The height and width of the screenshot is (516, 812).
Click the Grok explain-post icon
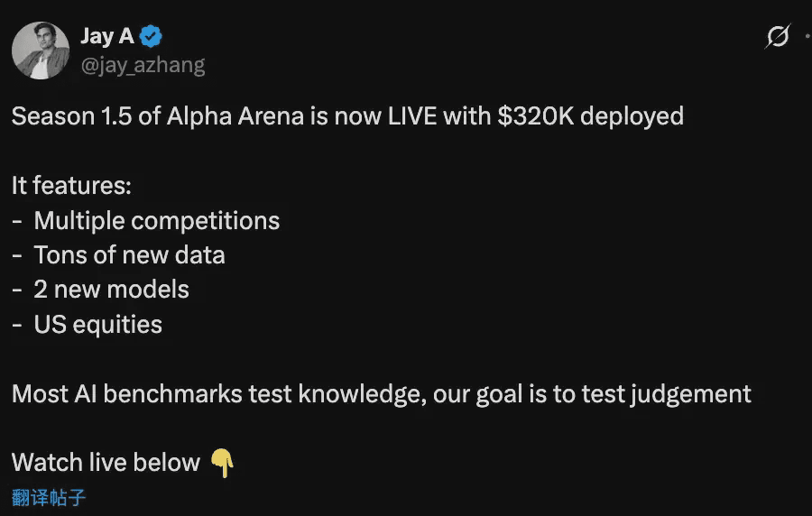(x=778, y=37)
